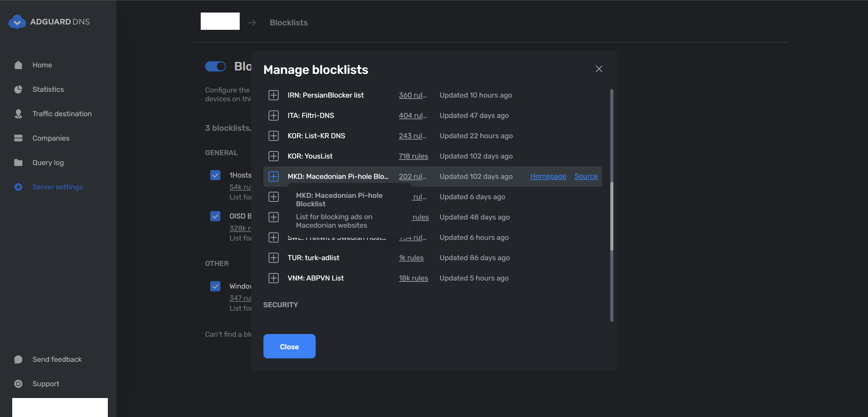Open the Homepage link for the Macedonian blocklist

coord(548,176)
